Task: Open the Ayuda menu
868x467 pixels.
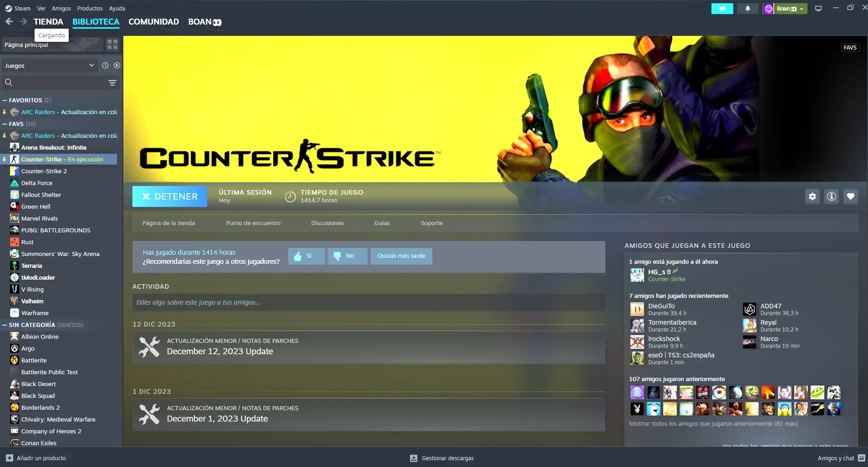Action: coord(117,8)
